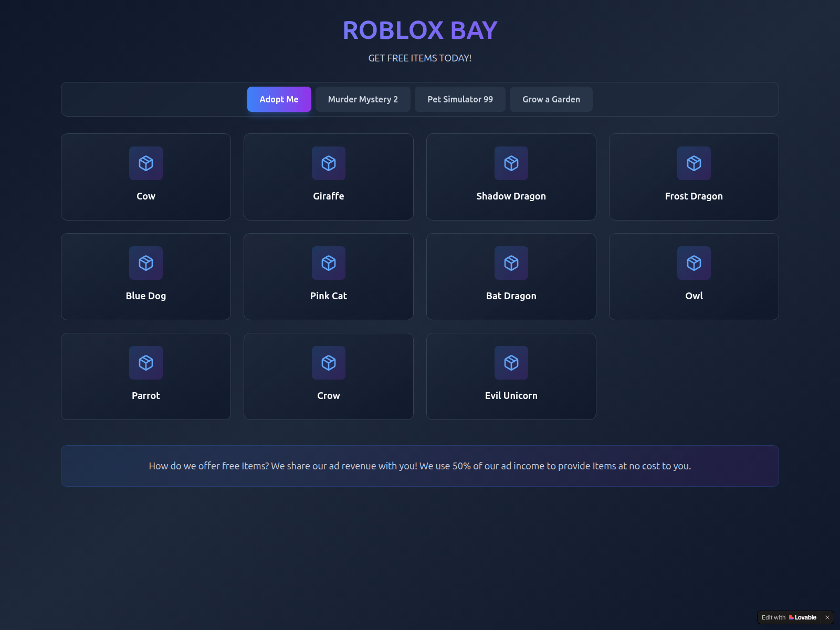
Task: Choose the Blue Dog box icon
Action: (146, 263)
